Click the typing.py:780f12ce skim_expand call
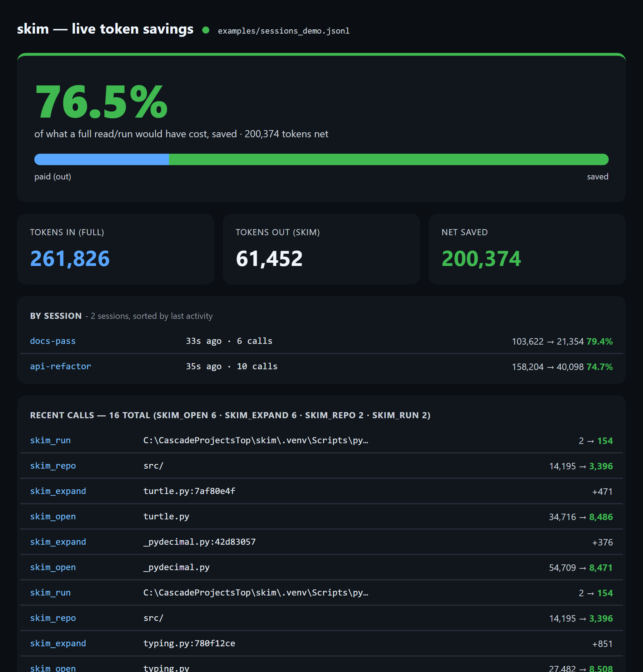 click(321, 643)
